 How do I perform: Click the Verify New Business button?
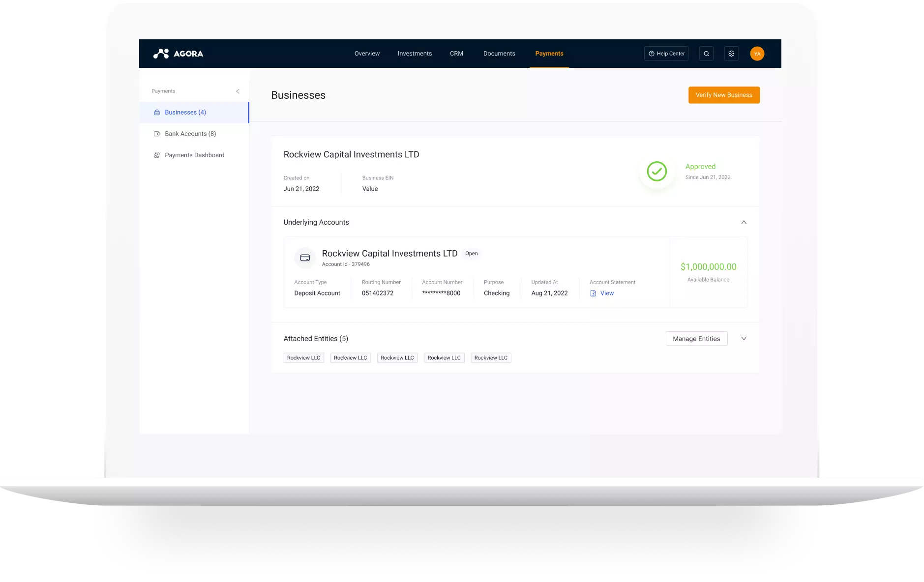pyautogui.click(x=723, y=95)
